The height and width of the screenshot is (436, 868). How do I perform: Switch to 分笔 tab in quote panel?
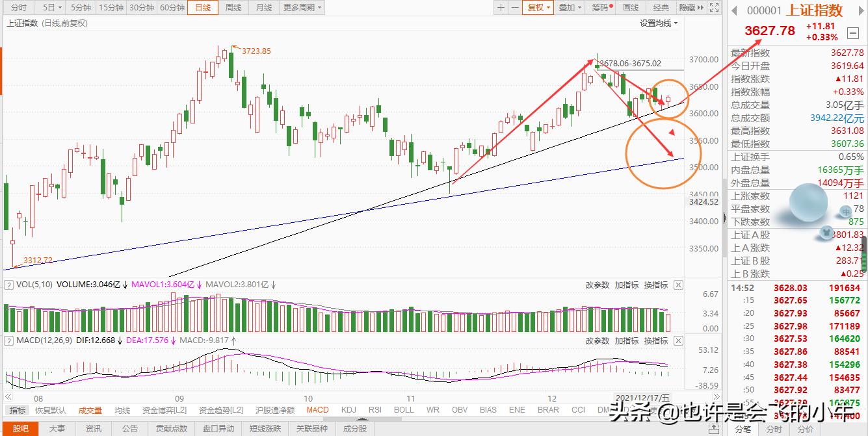pyautogui.click(x=743, y=429)
